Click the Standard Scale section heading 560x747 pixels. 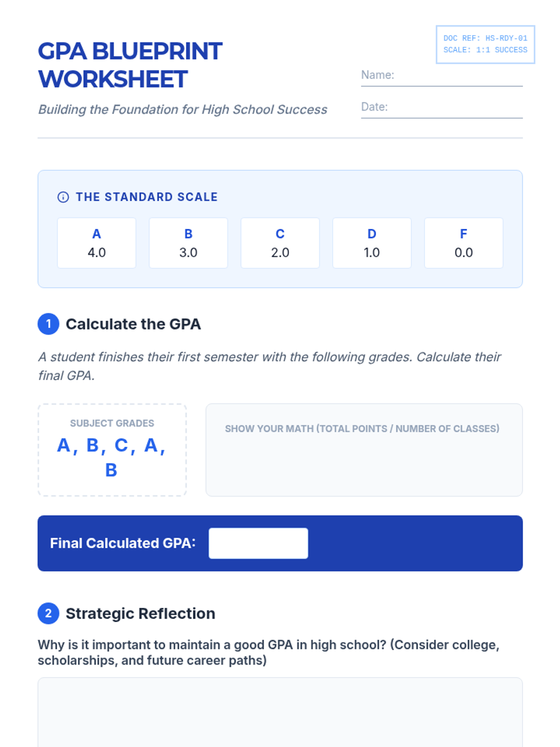point(147,197)
